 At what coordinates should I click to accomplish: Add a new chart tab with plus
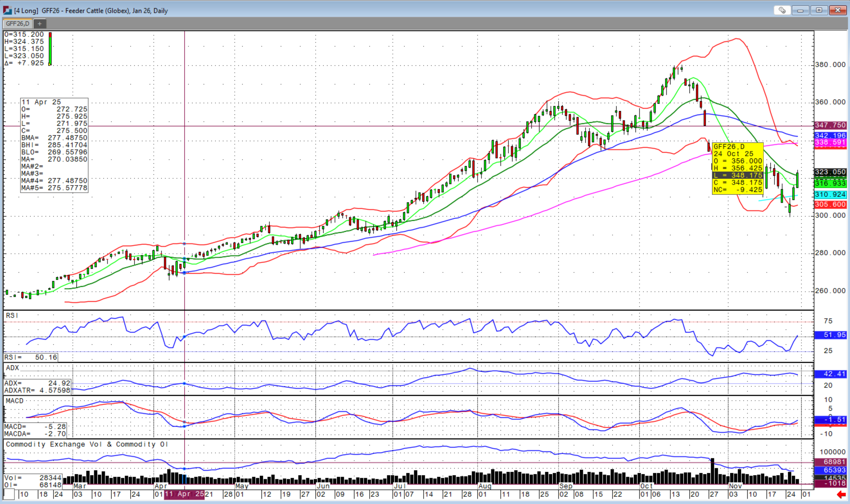click(x=40, y=24)
